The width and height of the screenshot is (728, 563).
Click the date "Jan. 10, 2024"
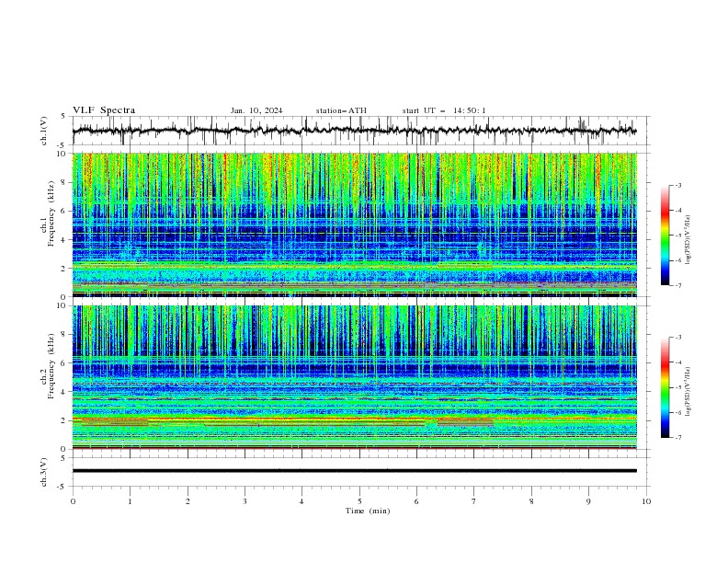pyautogui.click(x=256, y=110)
